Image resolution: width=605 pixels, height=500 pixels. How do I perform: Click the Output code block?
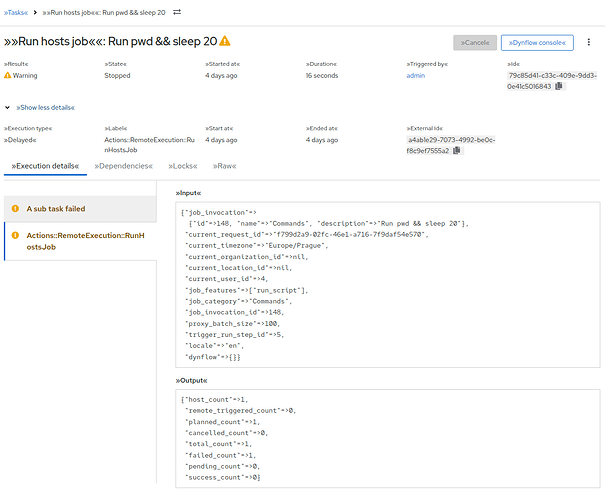(x=387, y=438)
